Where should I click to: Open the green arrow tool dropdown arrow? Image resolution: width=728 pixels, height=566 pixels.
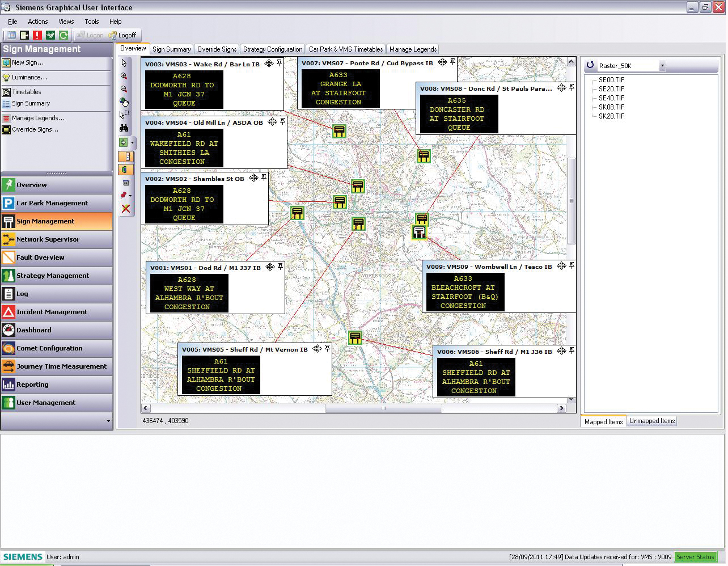tap(132, 143)
